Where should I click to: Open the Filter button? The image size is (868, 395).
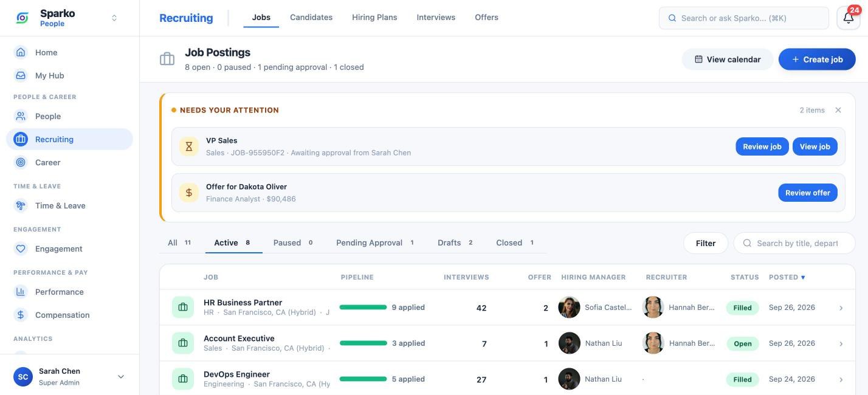point(706,243)
